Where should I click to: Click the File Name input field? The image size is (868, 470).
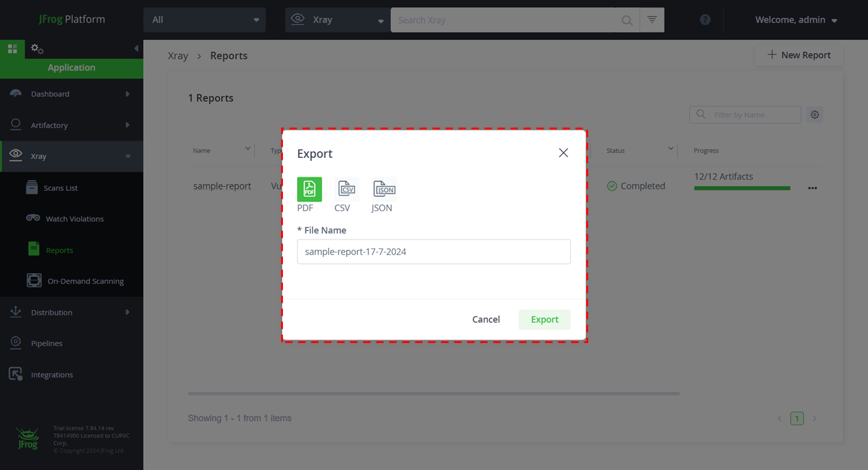point(434,252)
